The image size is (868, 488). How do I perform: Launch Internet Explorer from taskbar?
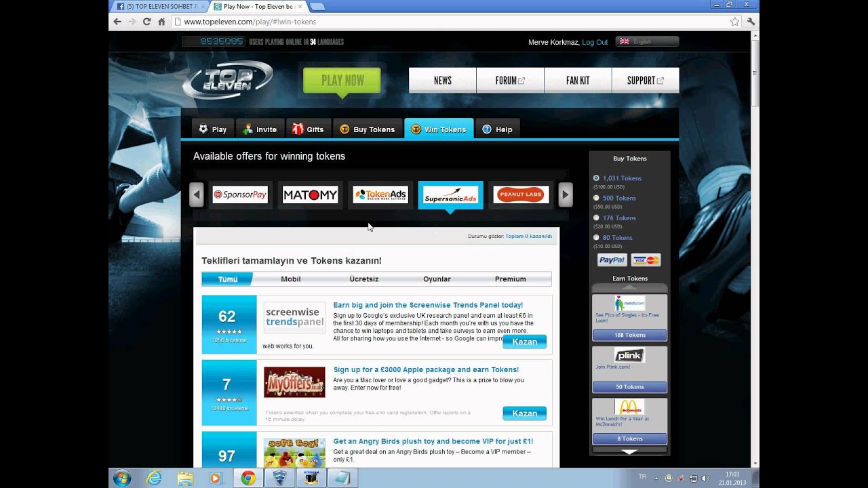pyautogui.click(x=155, y=478)
